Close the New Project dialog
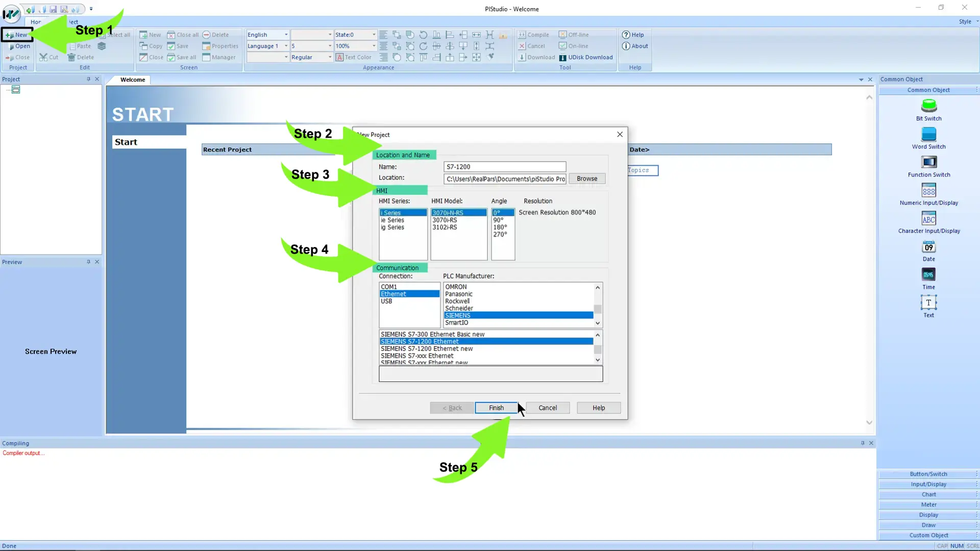The height and width of the screenshot is (551, 980). [x=620, y=134]
